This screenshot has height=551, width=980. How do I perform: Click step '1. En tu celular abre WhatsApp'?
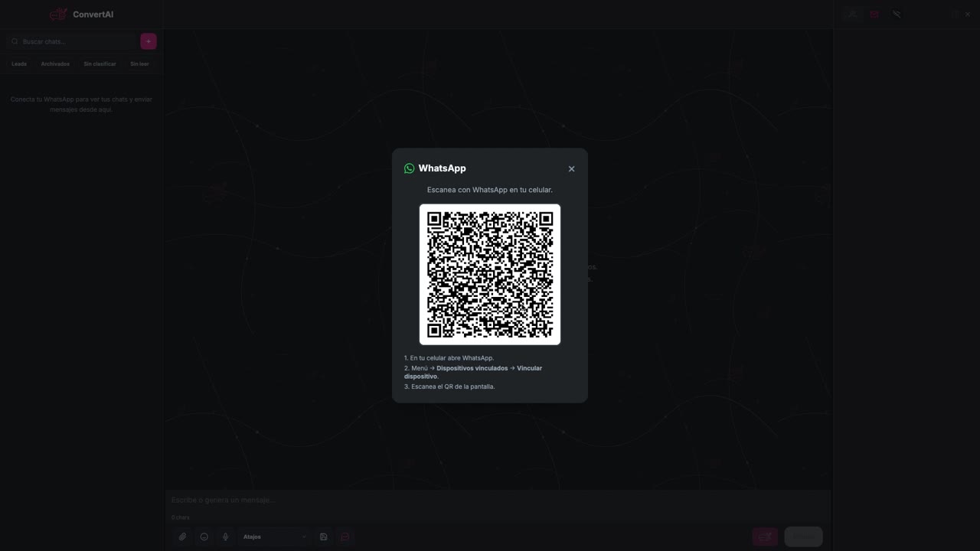click(x=449, y=357)
